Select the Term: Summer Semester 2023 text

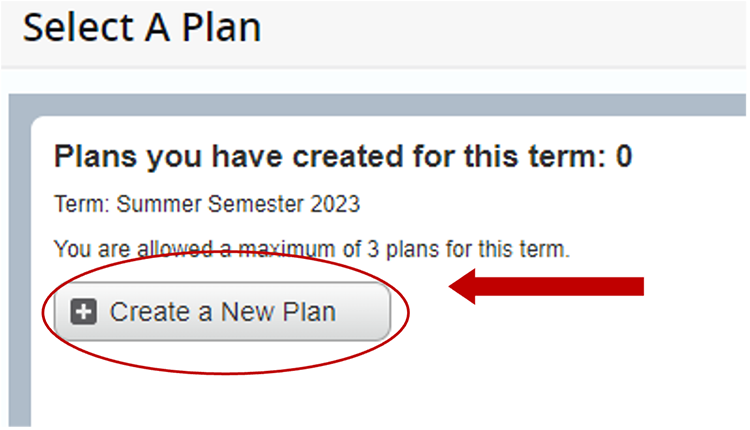(207, 205)
